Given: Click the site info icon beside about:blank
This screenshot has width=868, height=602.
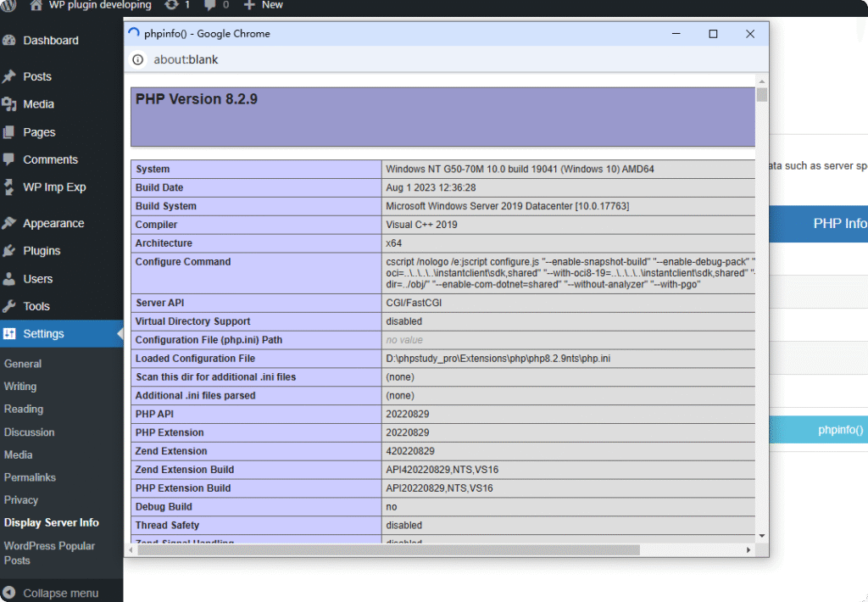Looking at the screenshot, I should click(138, 60).
